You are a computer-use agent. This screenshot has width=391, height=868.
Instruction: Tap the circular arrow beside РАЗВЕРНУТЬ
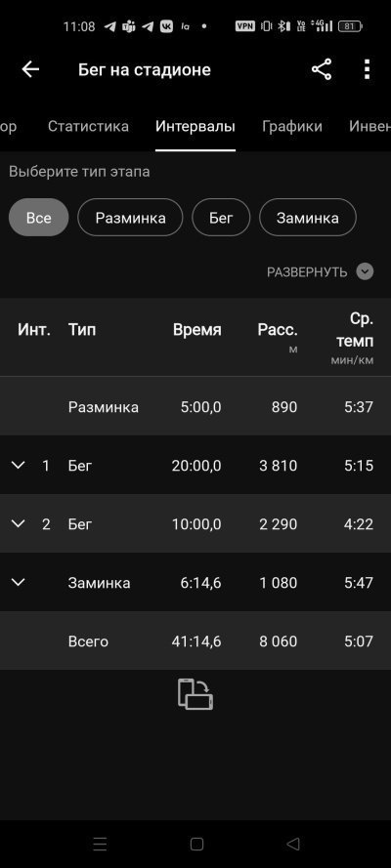coord(365,271)
